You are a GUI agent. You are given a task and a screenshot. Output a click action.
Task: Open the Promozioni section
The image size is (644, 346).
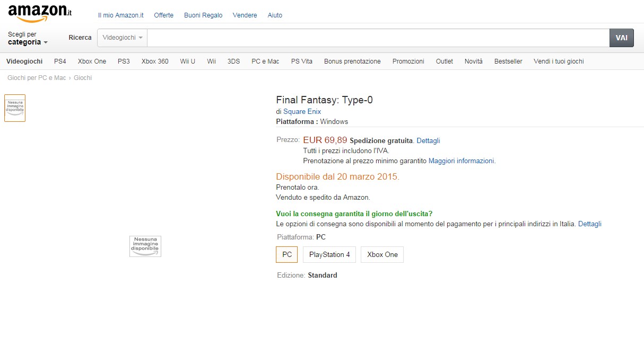[x=408, y=61]
